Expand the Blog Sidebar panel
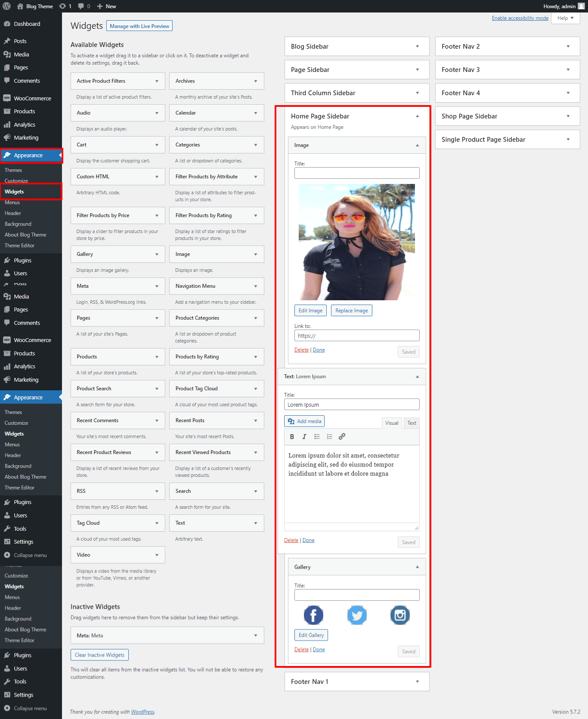588x719 pixels. click(x=417, y=47)
